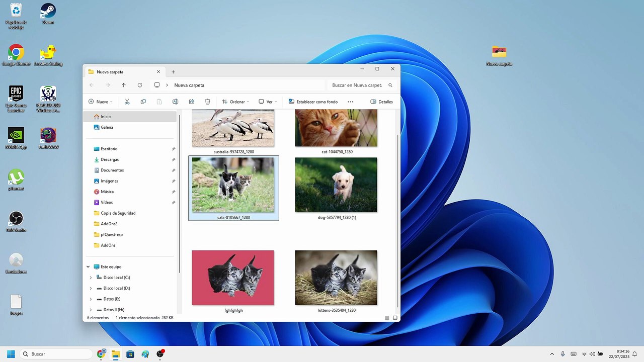644x362 pixels.
Task: Click the monitor icon in the address bar
Action: tap(157, 85)
